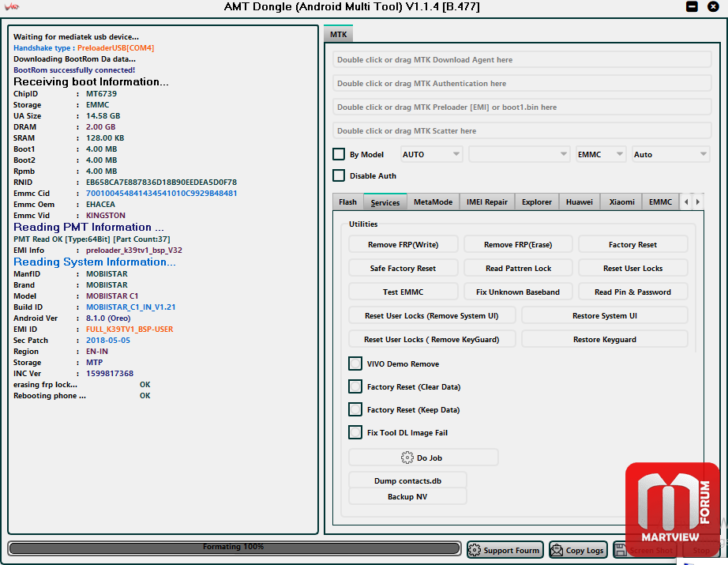This screenshot has height=565, width=728.
Task: Click preloader_k39tv1_bsp_V32 EMI Info text
Action: [x=134, y=250]
